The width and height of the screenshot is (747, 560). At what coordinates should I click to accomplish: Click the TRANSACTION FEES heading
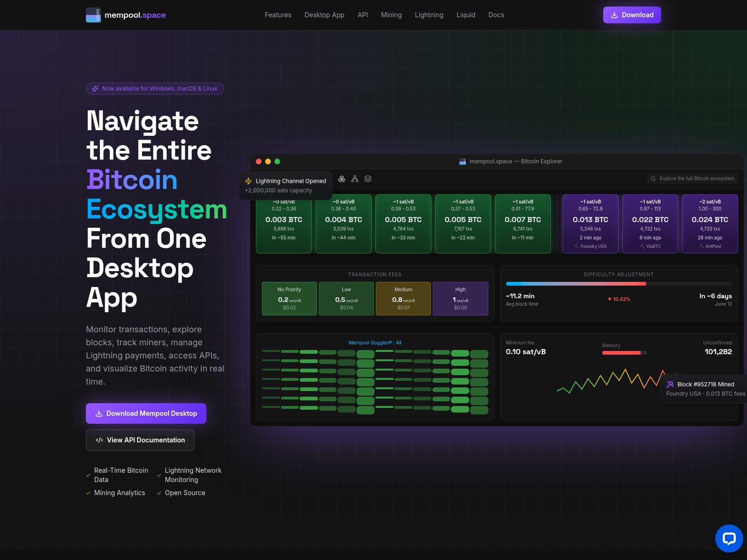375,274
